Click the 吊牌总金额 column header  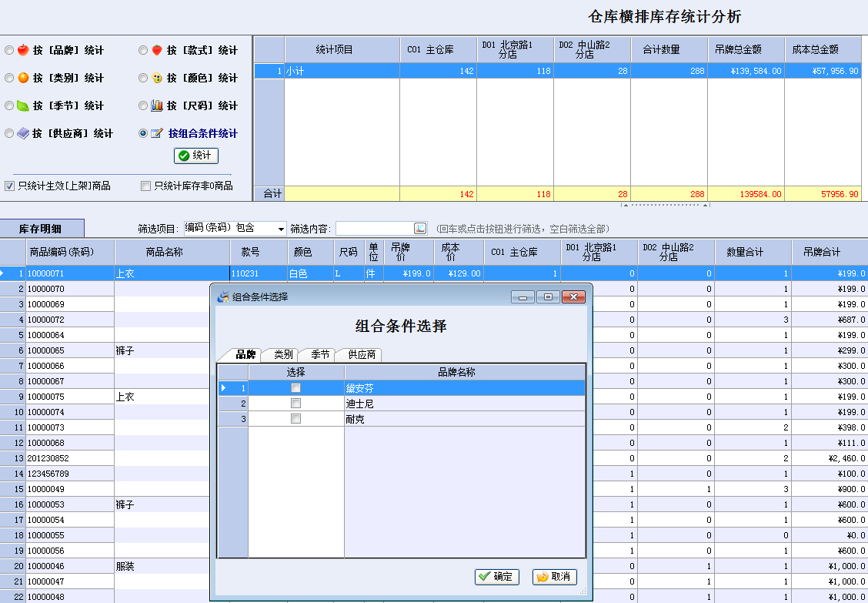pyautogui.click(x=746, y=49)
